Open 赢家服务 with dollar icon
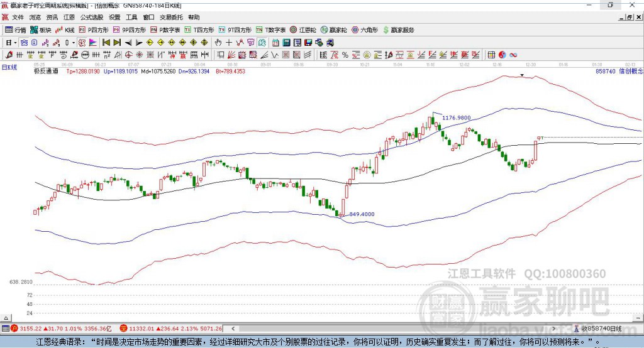The height and width of the screenshot is (348, 644). point(398,30)
